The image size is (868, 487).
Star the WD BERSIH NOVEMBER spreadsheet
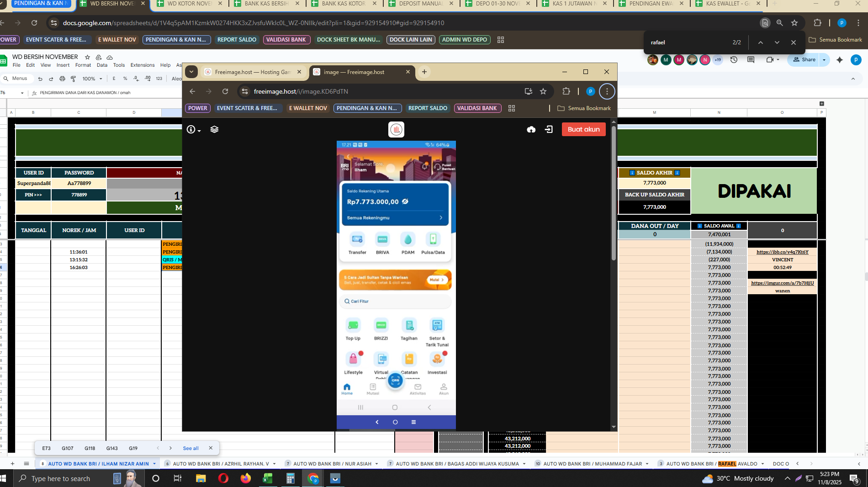(87, 57)
